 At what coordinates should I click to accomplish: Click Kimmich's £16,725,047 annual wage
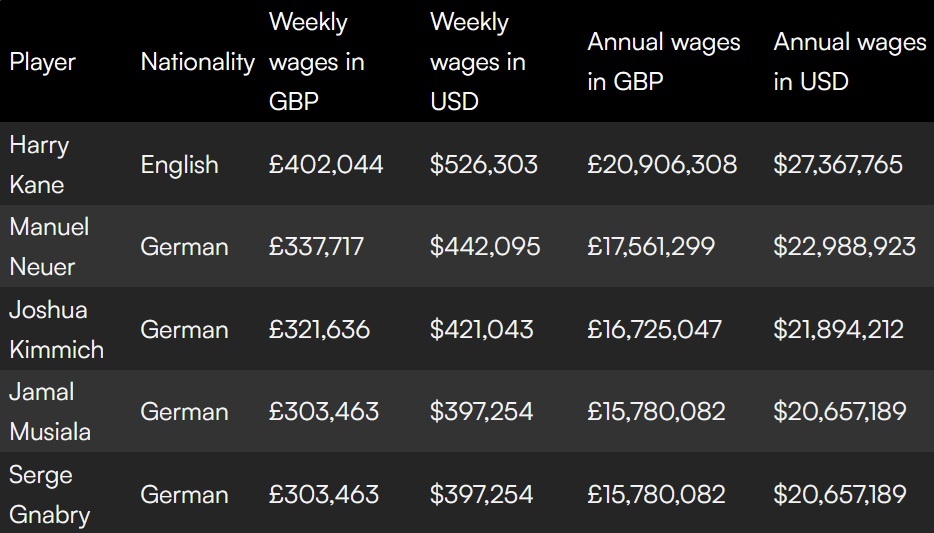point(654,330)
